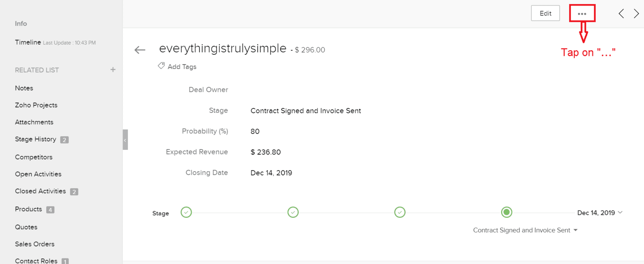Open Closed Activities related list

[x=40, y=191]
